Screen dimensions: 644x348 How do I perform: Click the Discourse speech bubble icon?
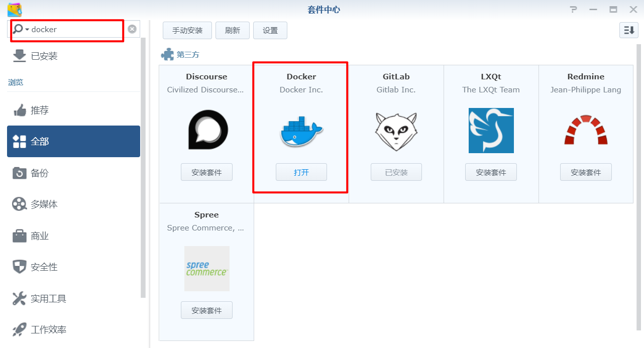pos(208,130)
